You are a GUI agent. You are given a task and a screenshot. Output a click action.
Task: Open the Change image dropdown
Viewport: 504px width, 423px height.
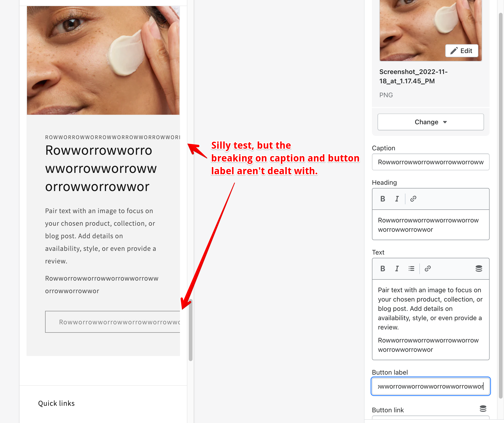pyautogui.click(x=430, y=122)
